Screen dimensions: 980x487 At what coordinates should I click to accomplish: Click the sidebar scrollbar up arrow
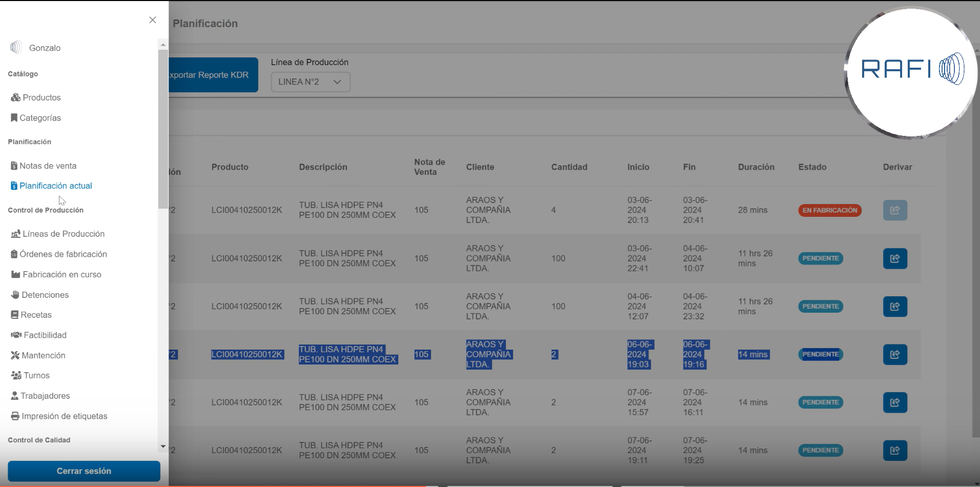163,45
